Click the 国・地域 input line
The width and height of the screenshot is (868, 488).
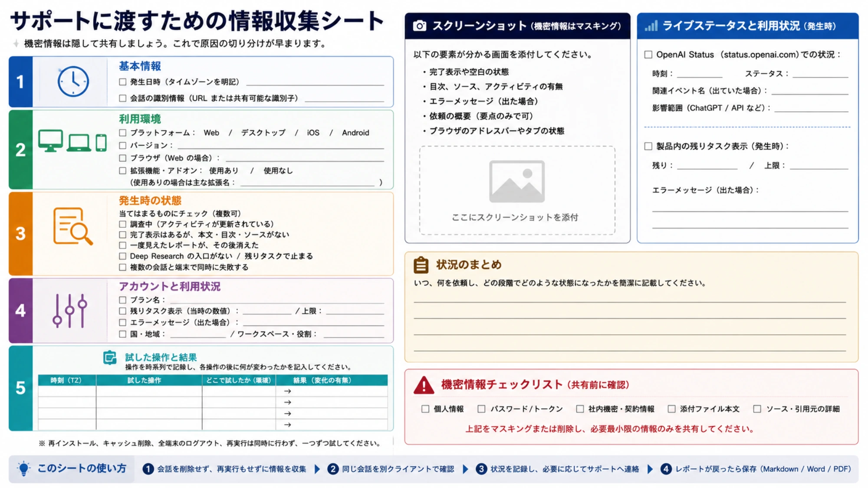pyautogui.click(x=198, y=334)
